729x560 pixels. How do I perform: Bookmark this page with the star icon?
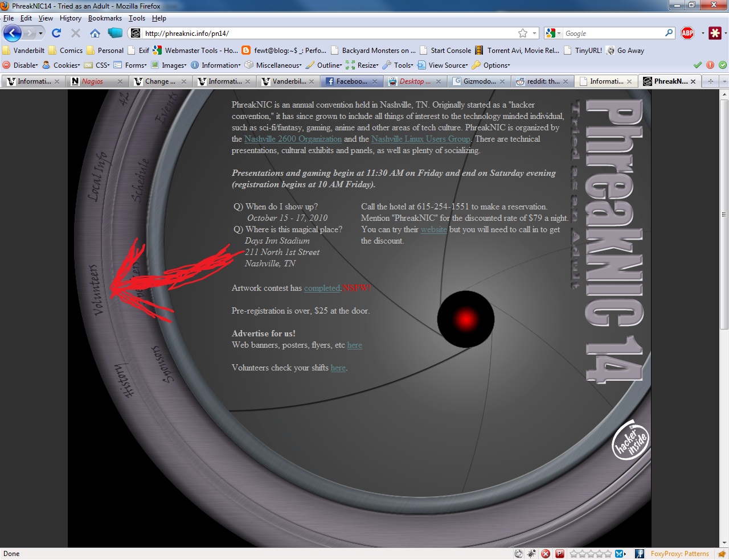point(523,33)
